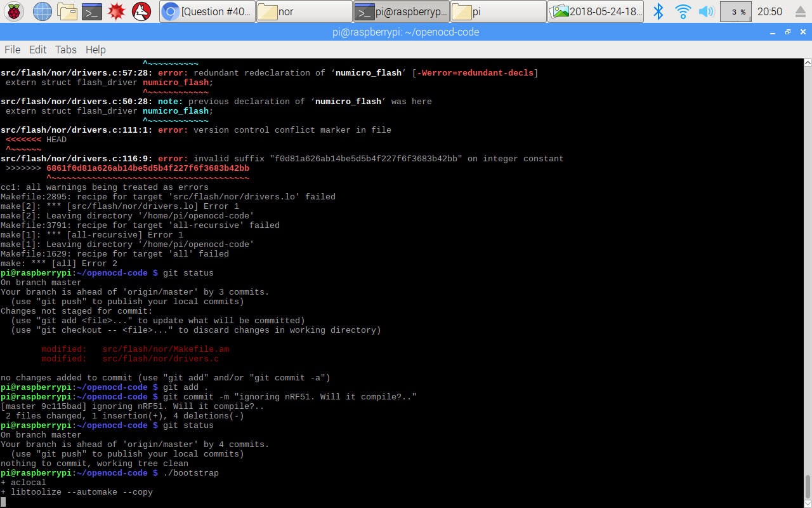
Task: Click '[master 9c115bad] ignoring nRF51' line
Action: [x=133, y=406]
